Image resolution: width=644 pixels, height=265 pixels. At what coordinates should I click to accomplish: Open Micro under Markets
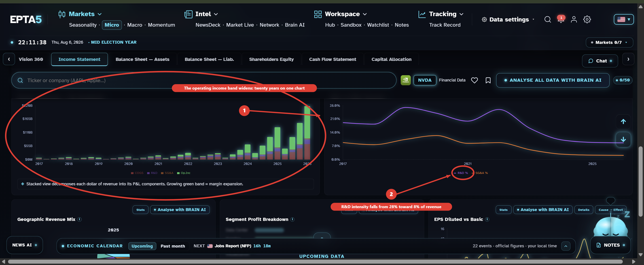coord(112,25)
